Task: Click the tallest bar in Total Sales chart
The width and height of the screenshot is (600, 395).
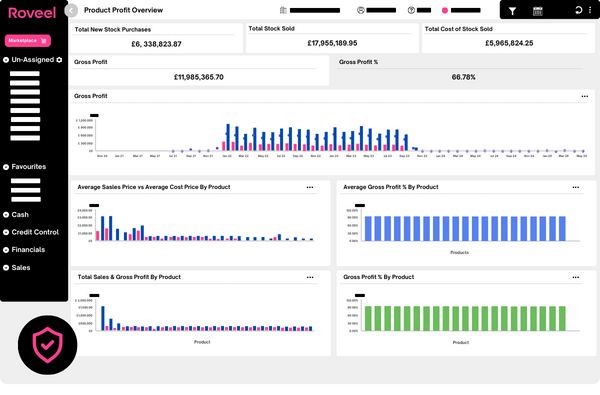Action: tap(103, 318)
